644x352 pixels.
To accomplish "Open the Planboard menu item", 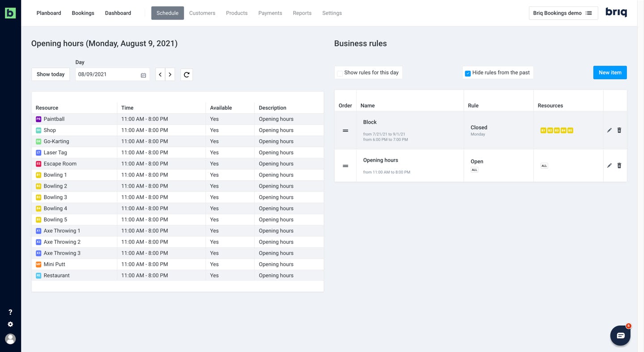I will click(x=48, y=13).
